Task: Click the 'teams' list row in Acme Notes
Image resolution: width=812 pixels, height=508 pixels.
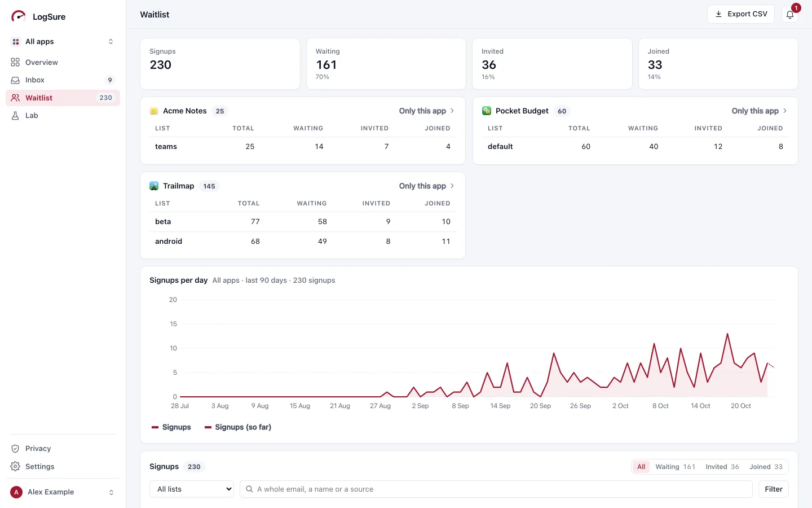Action: pyautogui.click(x=303, y=147)
